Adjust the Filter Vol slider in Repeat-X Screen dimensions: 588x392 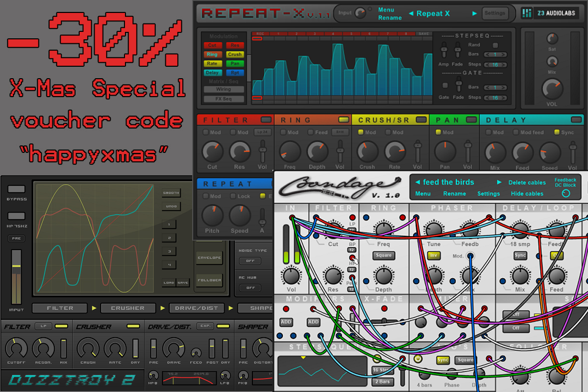[x=263, y=151]
